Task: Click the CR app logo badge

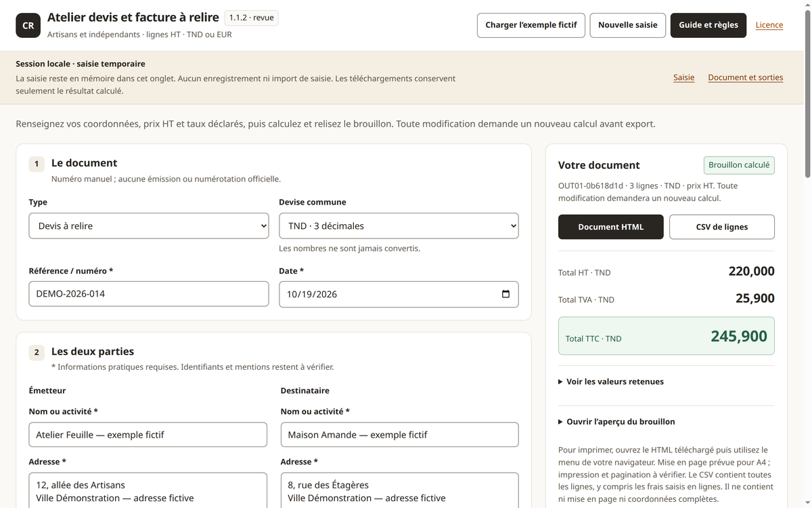Action: point(28,25)
